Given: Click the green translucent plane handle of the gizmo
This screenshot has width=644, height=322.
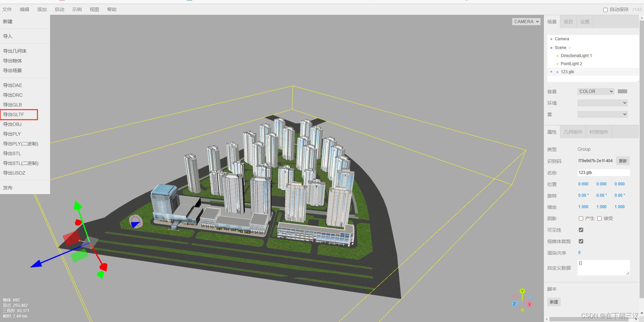Looking at the screenshot, I should [x=79, y=255].
